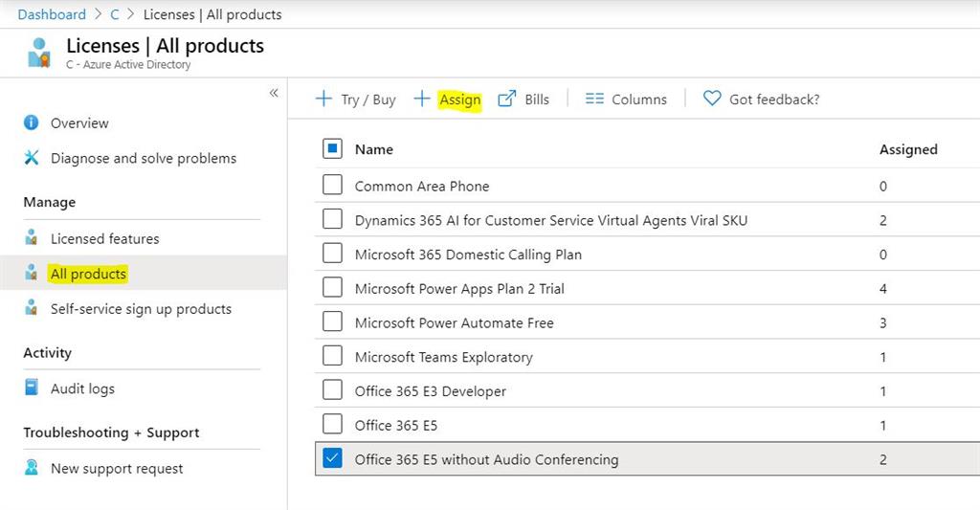The image size is (980, 510).
Task: Click the Licensed features icon
Action: pos(32,237)
